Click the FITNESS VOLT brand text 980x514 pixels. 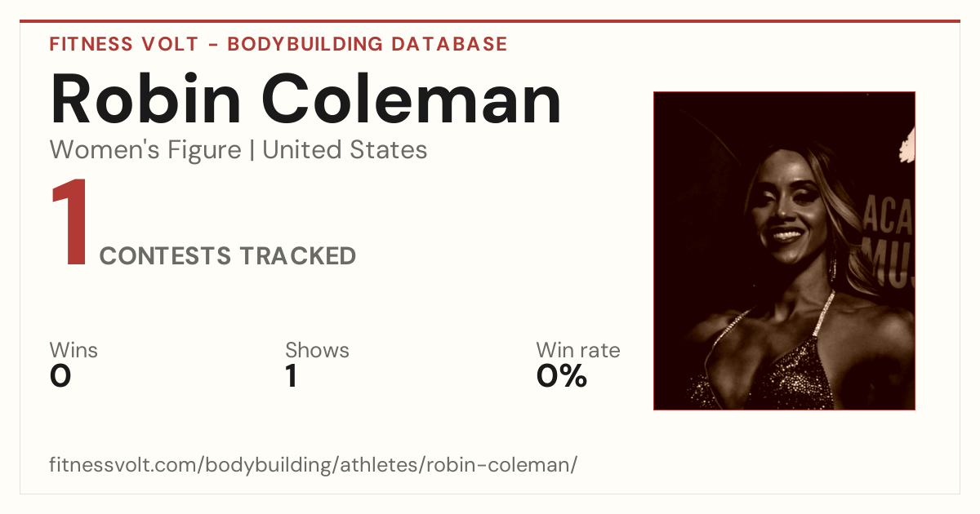click(122, 44)
